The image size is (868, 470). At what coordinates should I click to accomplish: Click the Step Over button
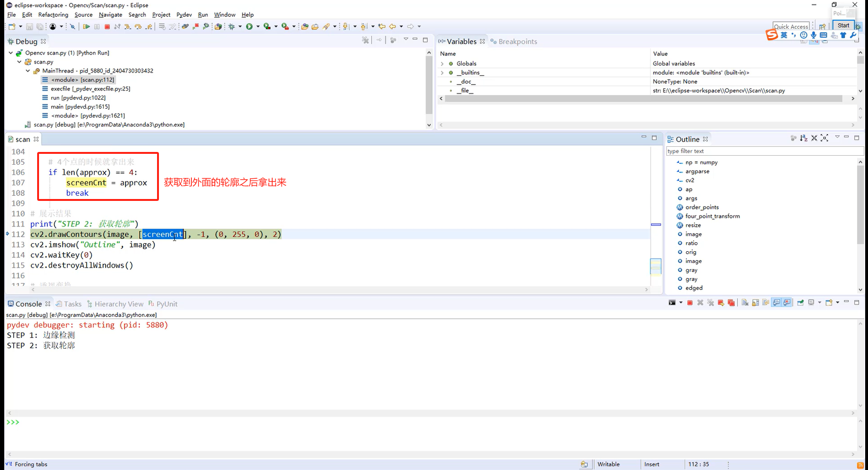138,26
